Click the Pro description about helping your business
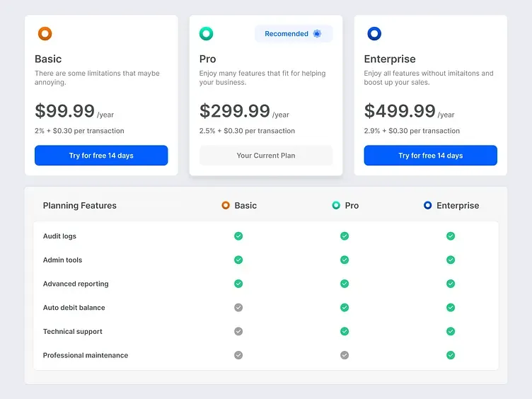 tap(262, 78)
